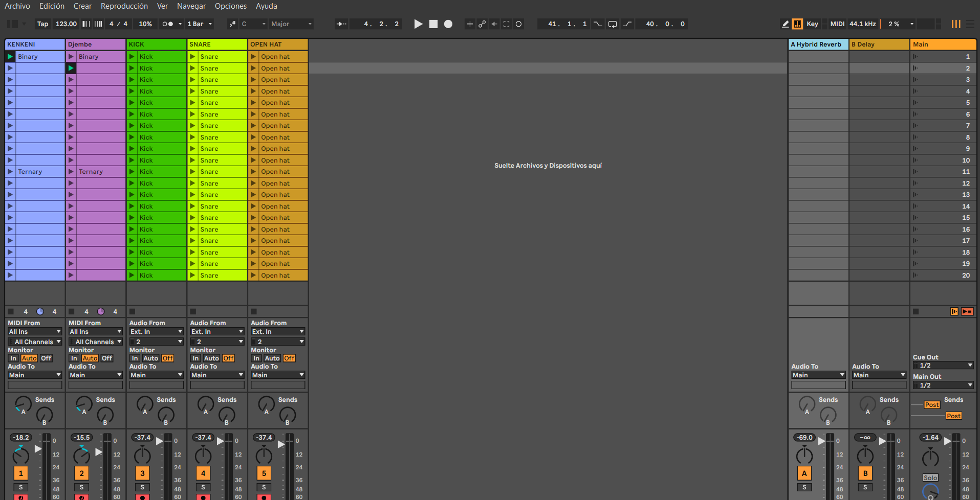
Task: Open the scale root note C dropdown
Action: 254,24
